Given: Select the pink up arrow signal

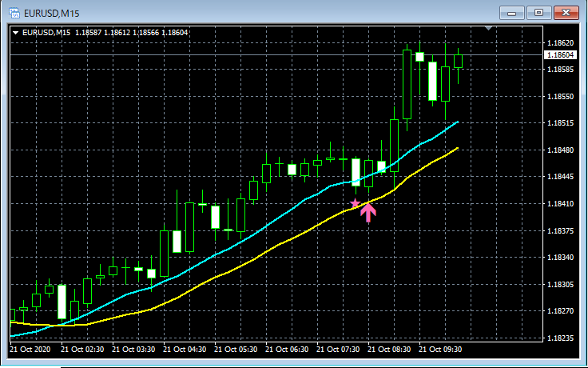Looking at the screenshot, I should point(368,213).
